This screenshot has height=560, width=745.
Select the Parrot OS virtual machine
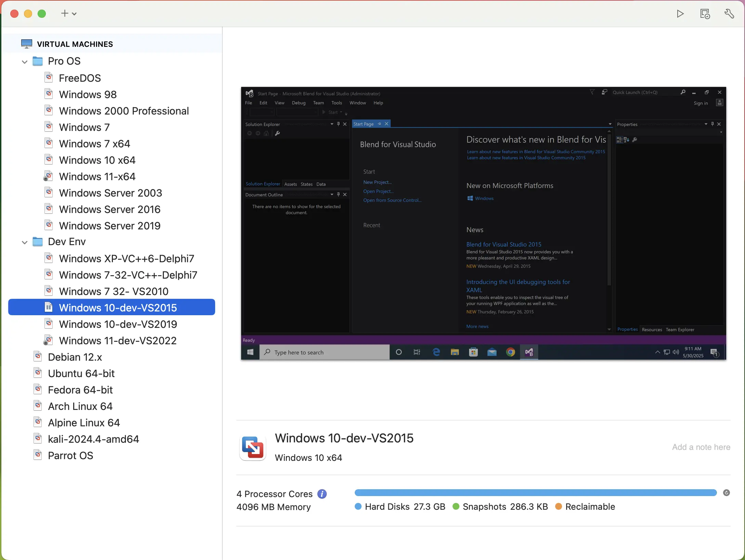[112, 455]
